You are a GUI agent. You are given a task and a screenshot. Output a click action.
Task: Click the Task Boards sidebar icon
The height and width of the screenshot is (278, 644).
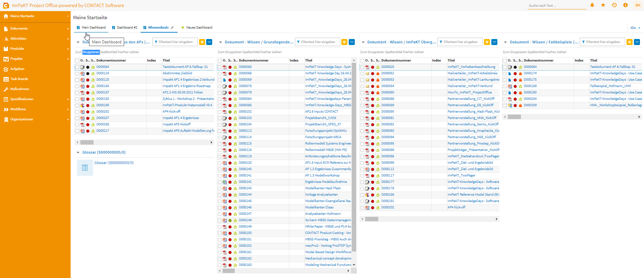point(6,79)
